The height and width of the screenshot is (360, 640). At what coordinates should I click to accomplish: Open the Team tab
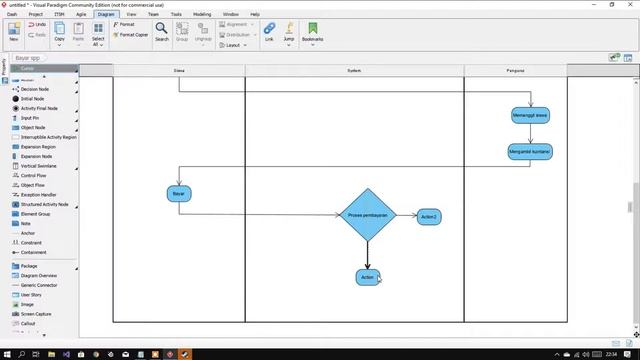153,14
